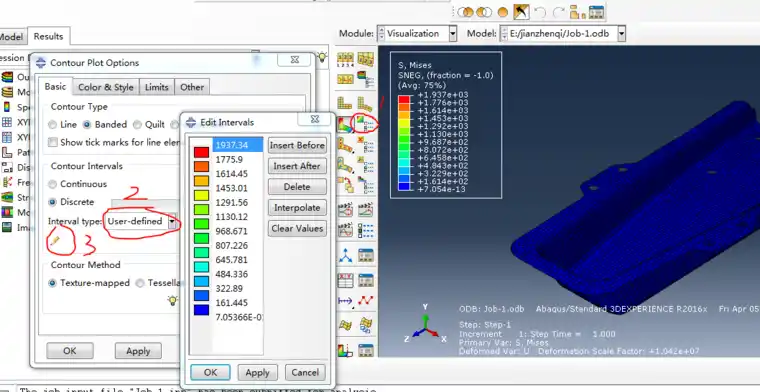Image resolution: width=760 pixels, height=392 pixels.
Task: Switch to Other tab
Action: point(192,87)
